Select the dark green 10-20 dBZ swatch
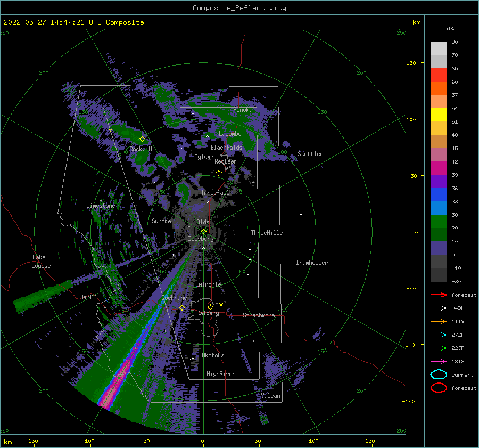The height and width of the screenshot is (448, 479). pyautogui.click(x=439, y=235)
